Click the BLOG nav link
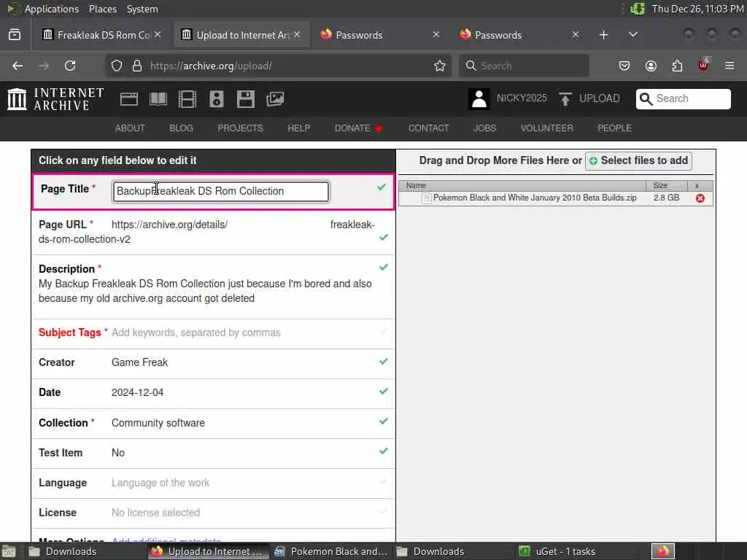 [181, 128]
